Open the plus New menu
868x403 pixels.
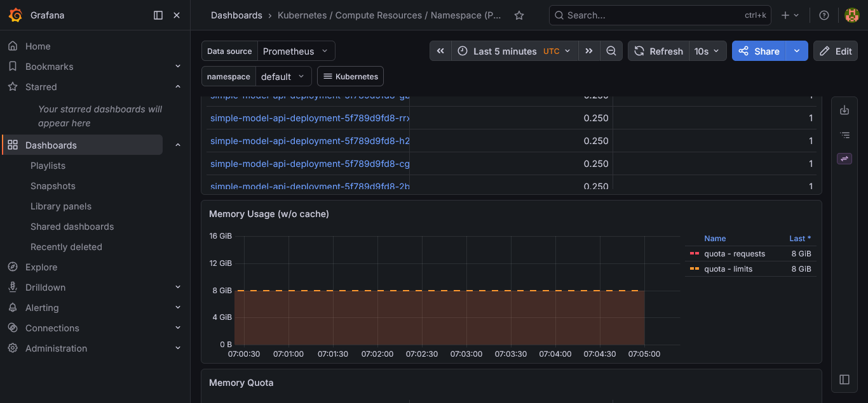[x=790, y=15]
